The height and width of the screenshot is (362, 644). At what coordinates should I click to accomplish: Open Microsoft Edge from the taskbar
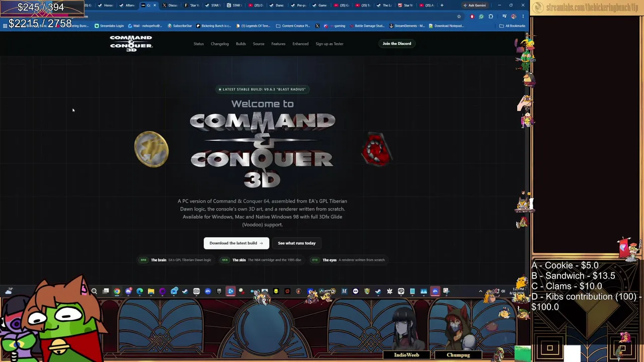click(140, 291)
